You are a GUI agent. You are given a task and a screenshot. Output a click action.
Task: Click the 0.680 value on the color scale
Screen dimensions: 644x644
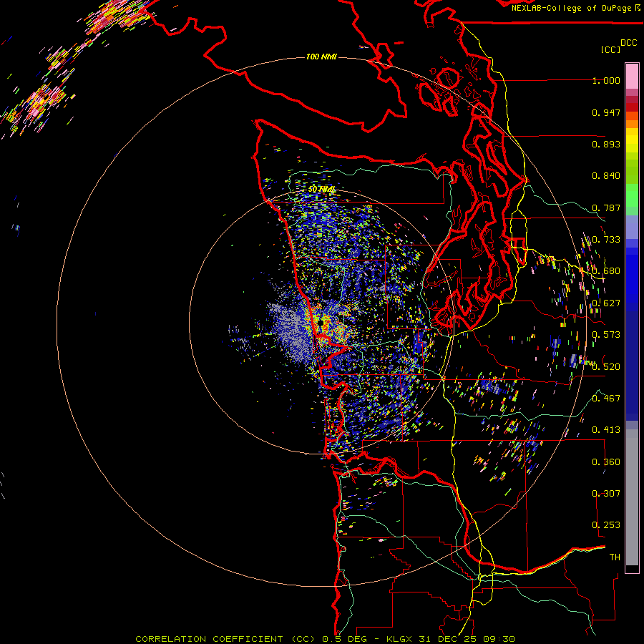(606, 271)
